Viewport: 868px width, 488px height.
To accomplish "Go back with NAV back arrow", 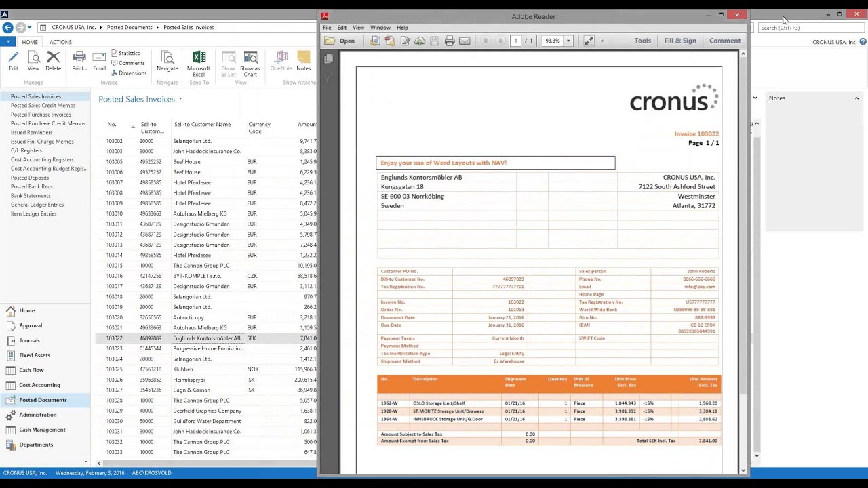I will click(7, 27).
